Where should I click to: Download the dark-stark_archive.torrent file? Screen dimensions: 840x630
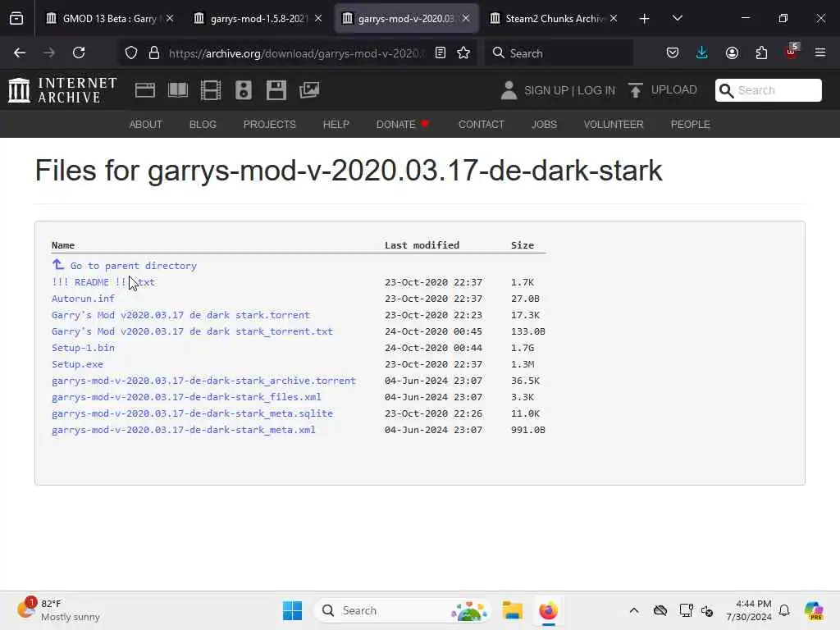click(x=203, y=381)
